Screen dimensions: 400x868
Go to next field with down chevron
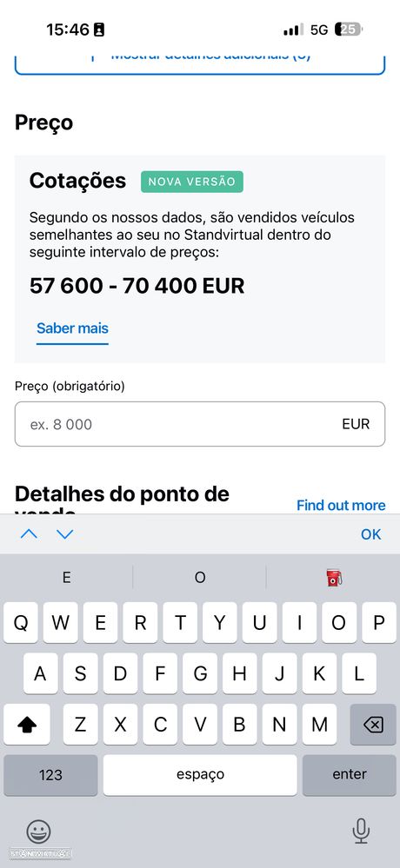coord(65,534)
